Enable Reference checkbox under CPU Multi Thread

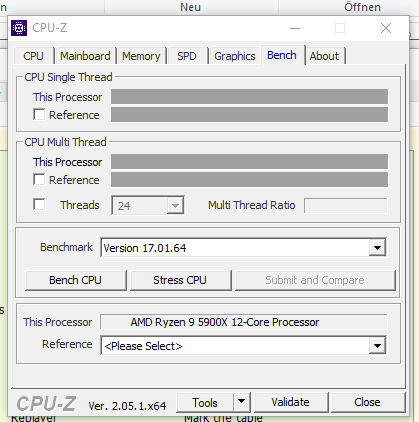tap(39, 180)
